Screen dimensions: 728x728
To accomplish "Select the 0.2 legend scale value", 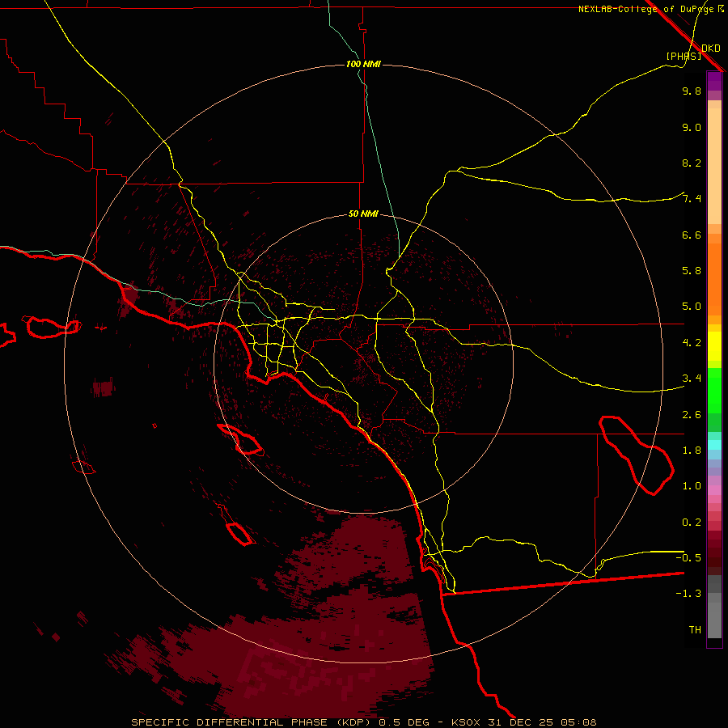I will pyautogui.click(x=692, y=523).
